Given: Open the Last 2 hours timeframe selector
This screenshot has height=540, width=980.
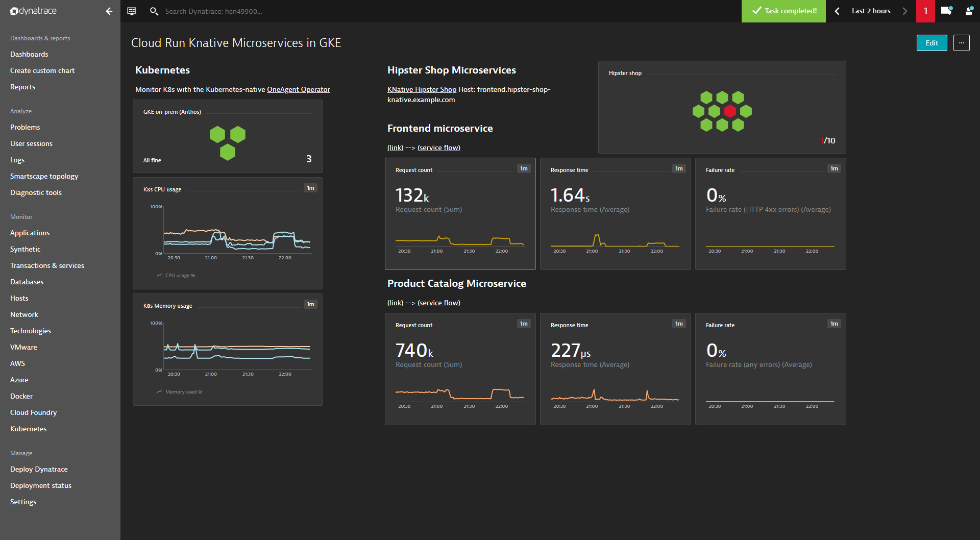Looking at the screenshot, I should point(871,11).
